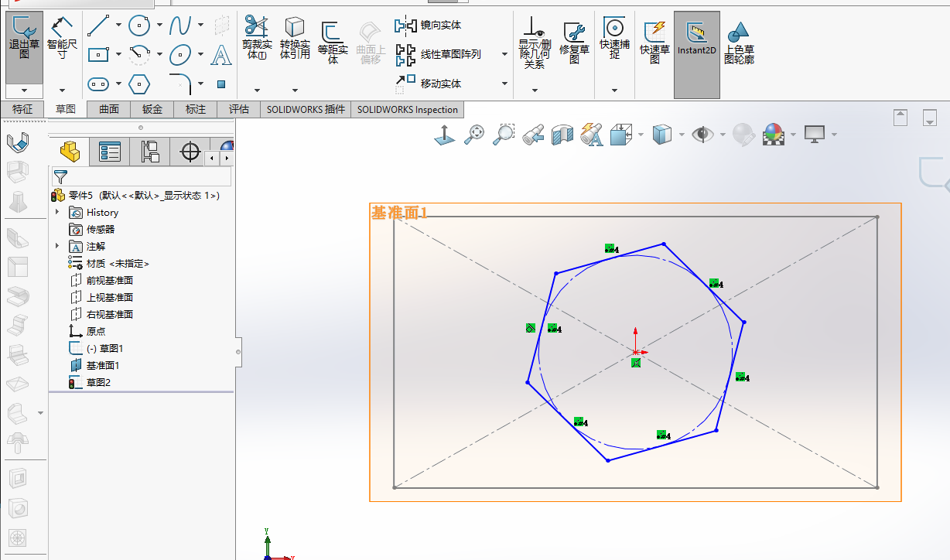
Task: Switch to the 特征 (Features) tab
Action: 22,109
